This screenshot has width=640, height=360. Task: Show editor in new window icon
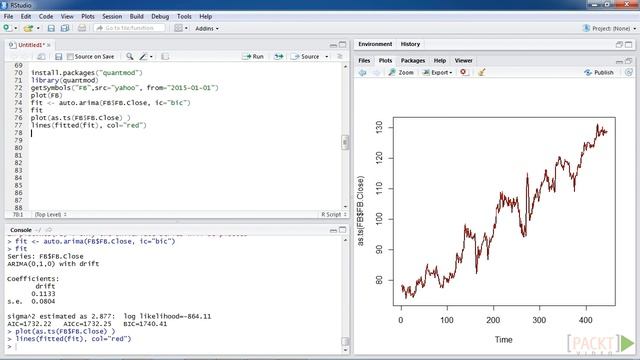pos(41,56)
